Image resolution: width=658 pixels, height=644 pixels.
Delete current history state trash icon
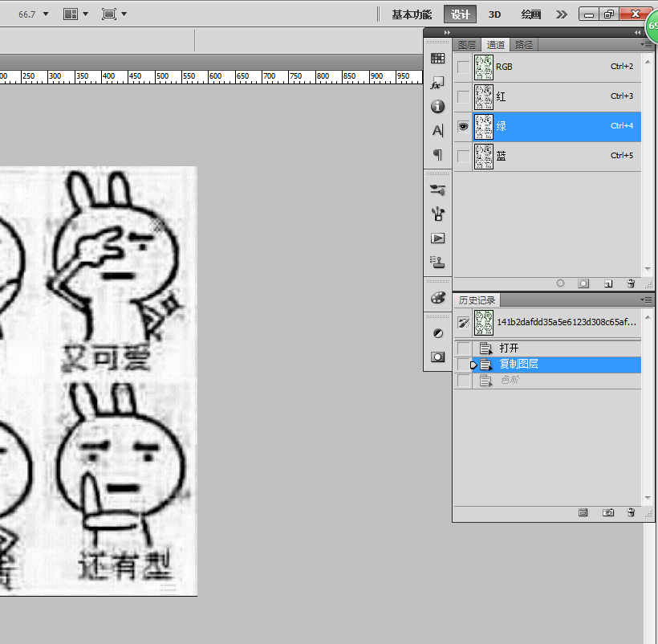pyautogui.click(x=631, y=512)
